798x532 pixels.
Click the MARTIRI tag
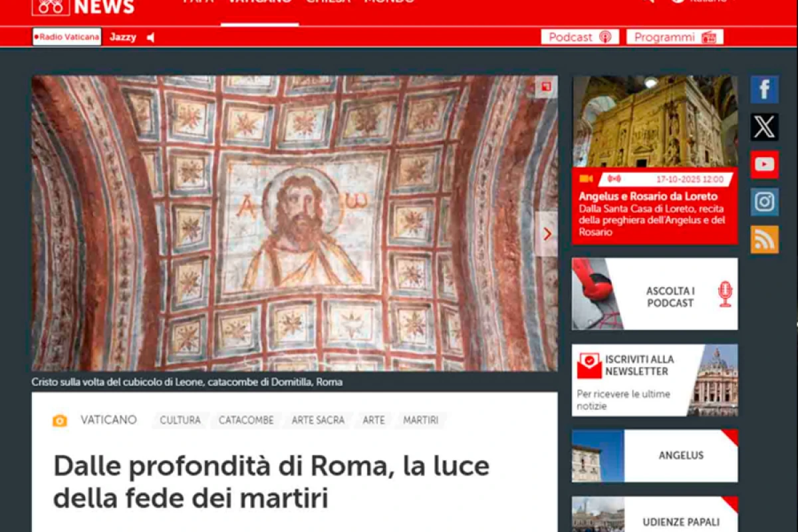pyautogui.click(x=420, y=420)
